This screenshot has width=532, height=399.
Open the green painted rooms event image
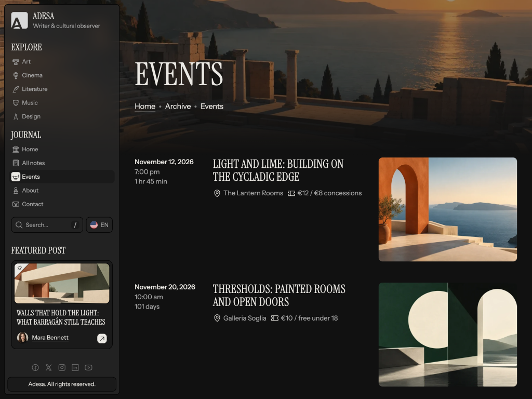coord(447,335)
